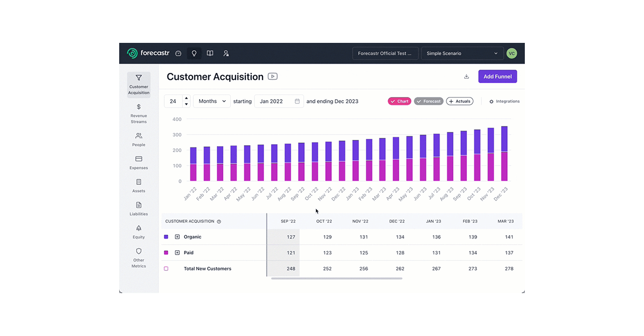The height and width of the screenshot is (336, 644).
Task: Click the NOV '22 column header
Action: tap(360, 221)
